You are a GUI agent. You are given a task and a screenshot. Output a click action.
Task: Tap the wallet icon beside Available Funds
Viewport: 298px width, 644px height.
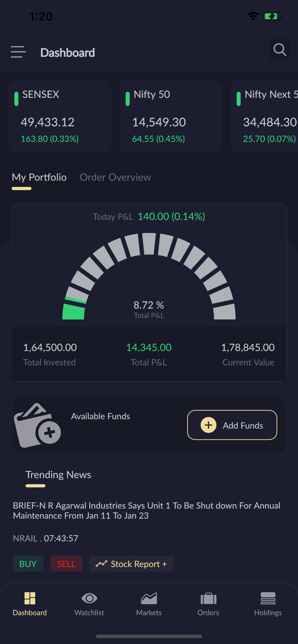[37, 425]
